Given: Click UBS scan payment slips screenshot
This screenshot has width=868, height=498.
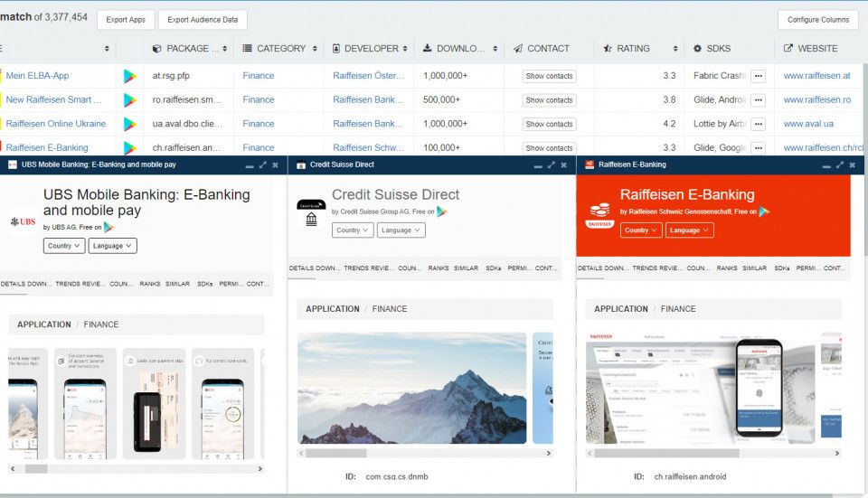Looking at the screenshot, I should coord(155,403).
